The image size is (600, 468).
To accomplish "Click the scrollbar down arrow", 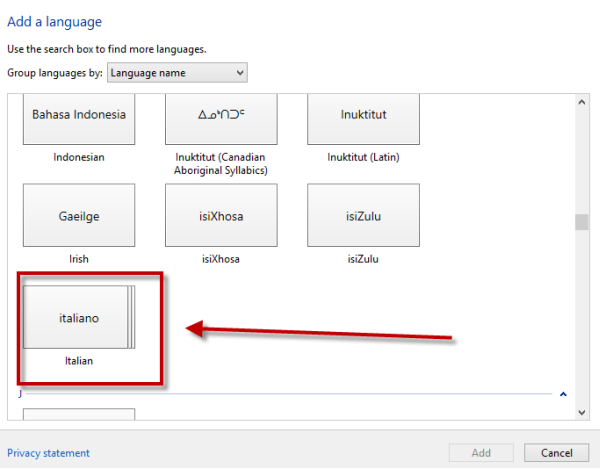I will (x=581, y=410).
